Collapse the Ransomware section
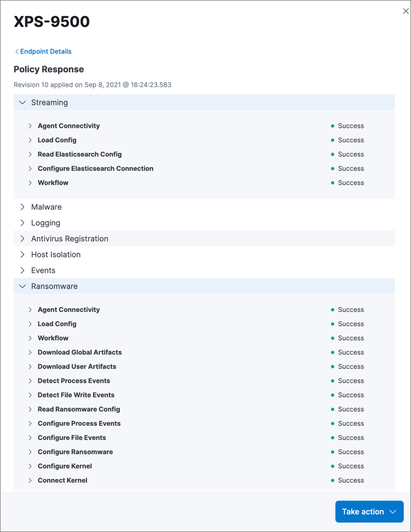This screenshot has width=411, height=532. click(x=22, y=286)
